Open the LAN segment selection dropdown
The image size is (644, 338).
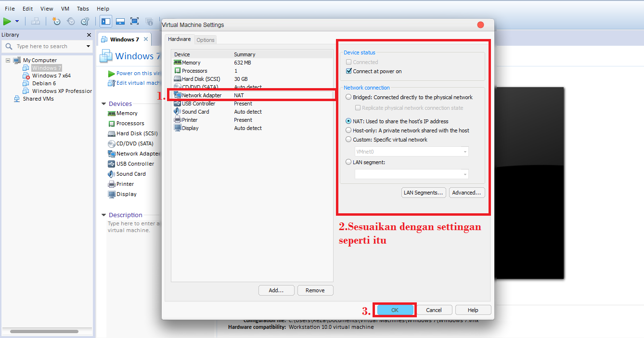click(x=465, y=174)
